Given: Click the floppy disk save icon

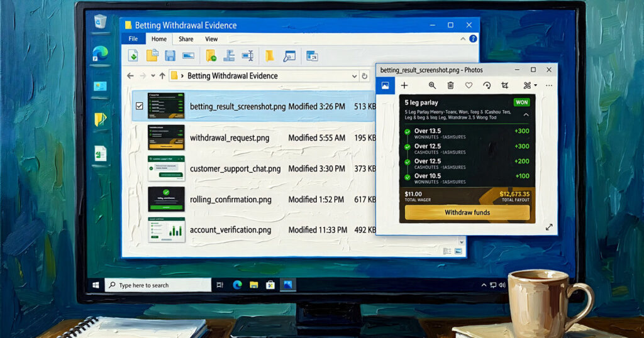Looking at the screenshot, I should pos(170,56).
